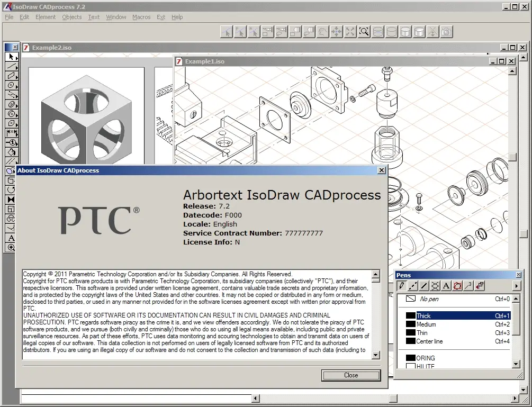Open the Objects menu
Viewport: 532px width, 407px height.
pos(72,17)
